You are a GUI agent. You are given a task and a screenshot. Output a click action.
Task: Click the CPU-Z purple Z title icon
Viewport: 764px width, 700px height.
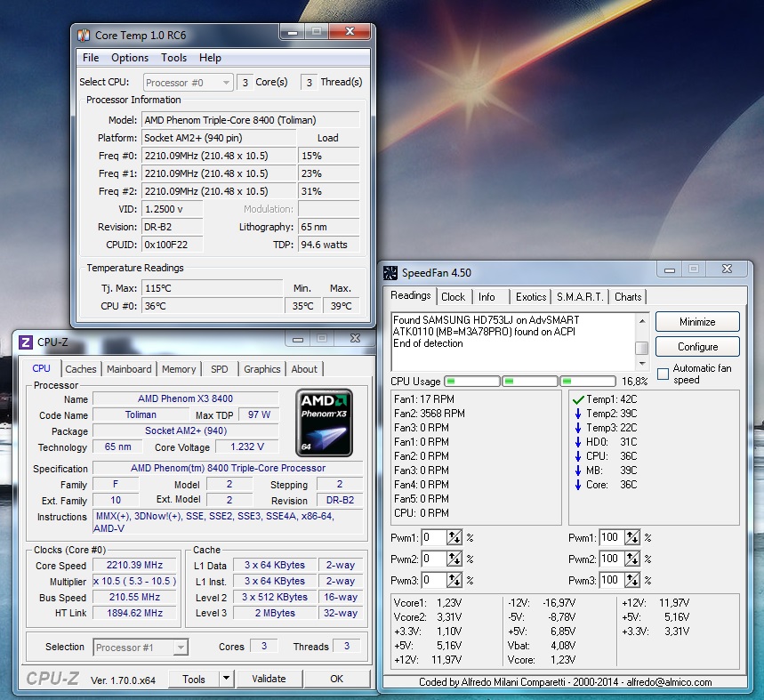click(25, 342)
